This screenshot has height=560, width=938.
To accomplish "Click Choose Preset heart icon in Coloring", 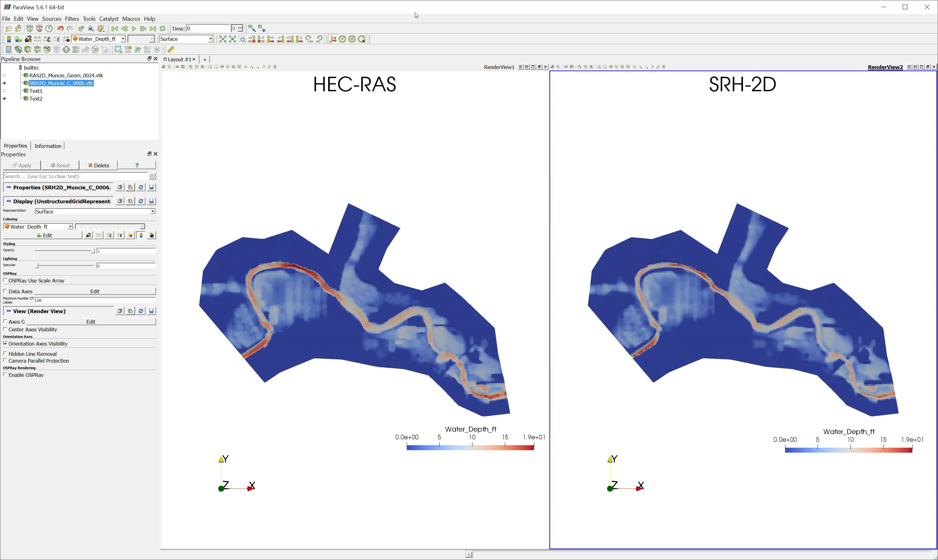I will click(131, 235).
